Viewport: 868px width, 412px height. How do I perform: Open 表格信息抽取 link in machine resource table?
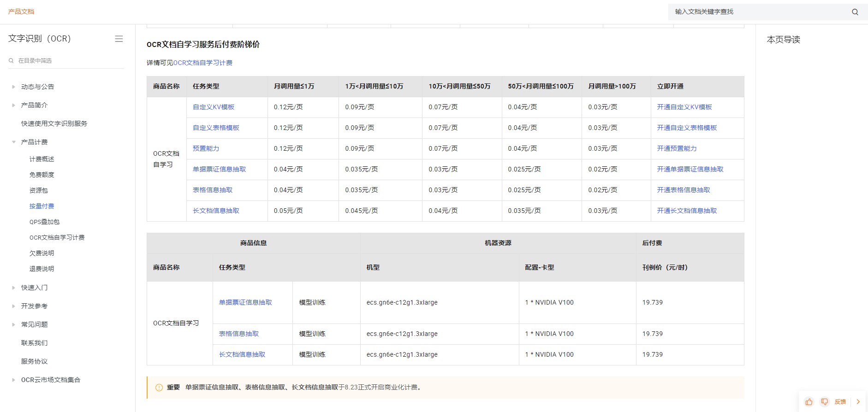[x=239, y=334]
